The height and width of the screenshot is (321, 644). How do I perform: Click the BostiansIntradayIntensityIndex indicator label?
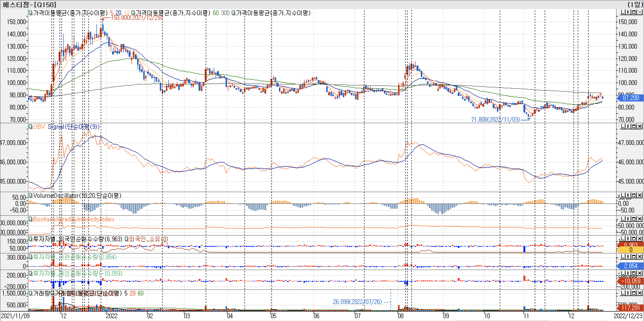[74, 220]
